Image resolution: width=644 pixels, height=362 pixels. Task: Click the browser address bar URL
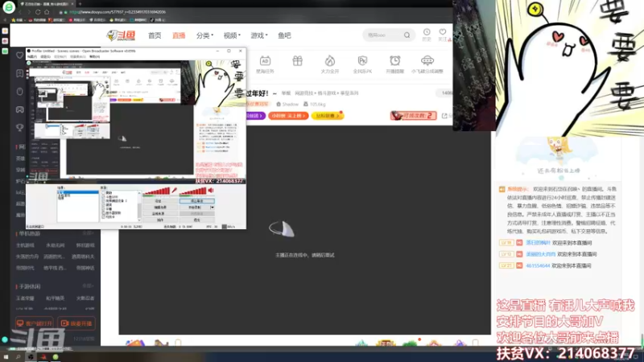click(118, 12)
